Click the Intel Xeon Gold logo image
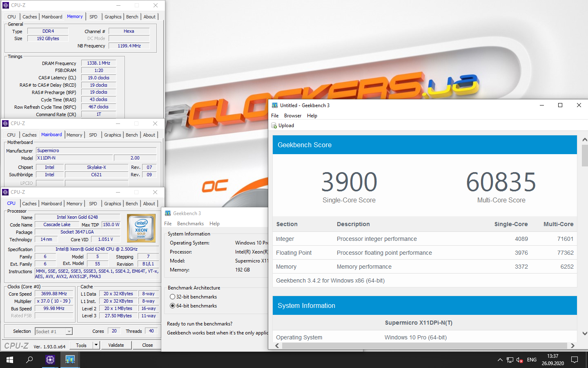Image resolution: width=588 pixels, height=368 pixels. [x=141, y=228]
